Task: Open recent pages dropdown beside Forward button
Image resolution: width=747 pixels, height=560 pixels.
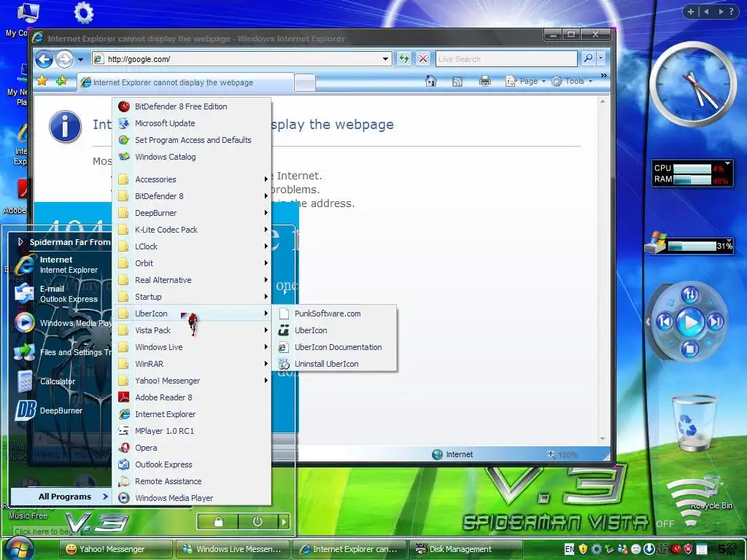Action: 80,60
